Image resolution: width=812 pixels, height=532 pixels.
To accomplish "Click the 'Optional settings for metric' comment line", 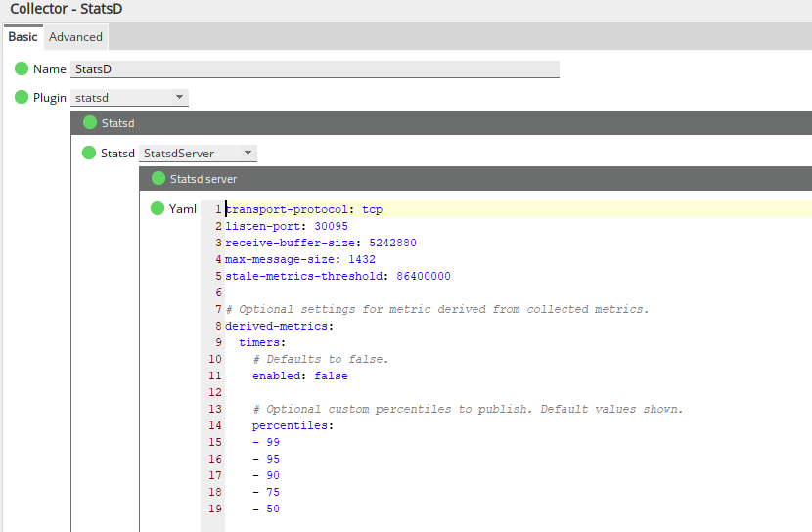I will tap(437, 309).
